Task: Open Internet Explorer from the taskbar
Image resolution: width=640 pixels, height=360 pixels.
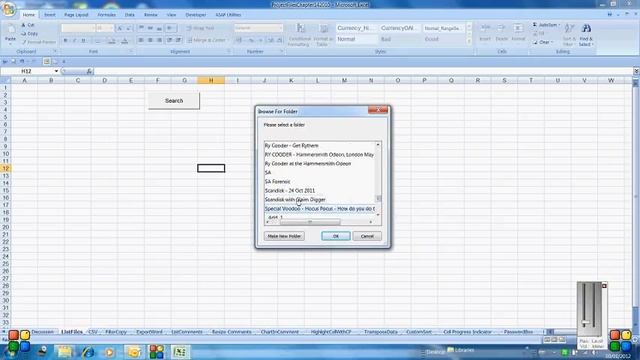Action: pyautogui.click(x=87, y=351)
